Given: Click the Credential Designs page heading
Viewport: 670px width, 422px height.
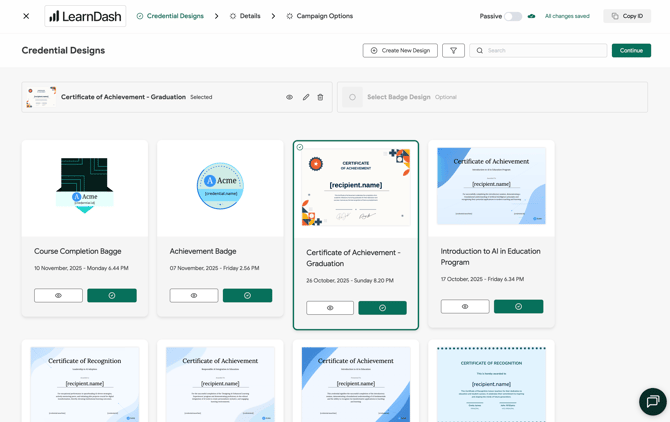Looking at the screenshot, I should click(x=63, y=50).
